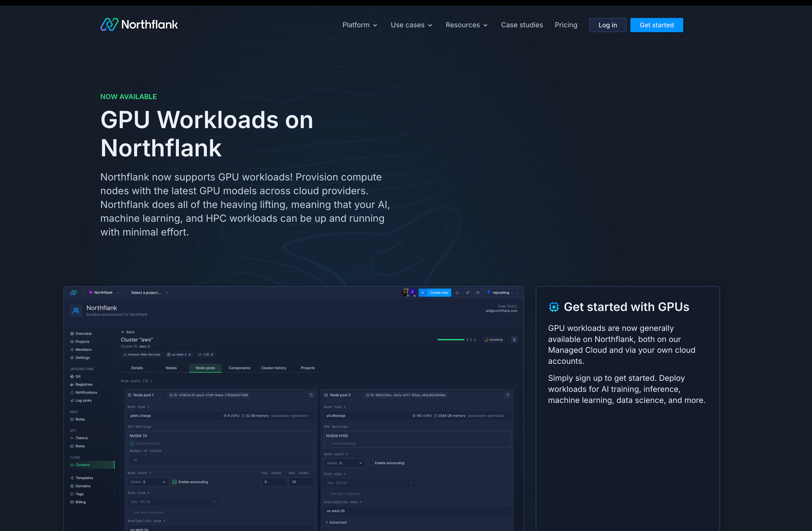Open Settings in the sidebar
This screenshot has height=531, width=812.
pos(80,358)
